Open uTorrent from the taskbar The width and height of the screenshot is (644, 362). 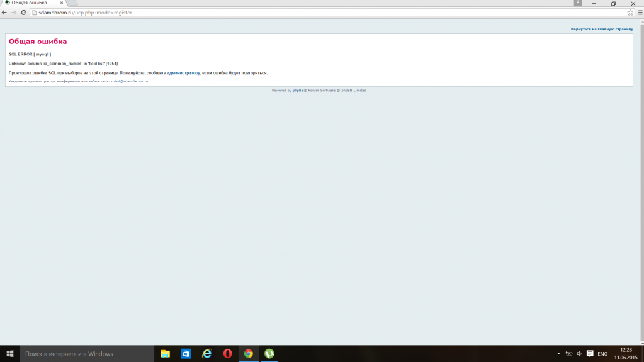269,354
